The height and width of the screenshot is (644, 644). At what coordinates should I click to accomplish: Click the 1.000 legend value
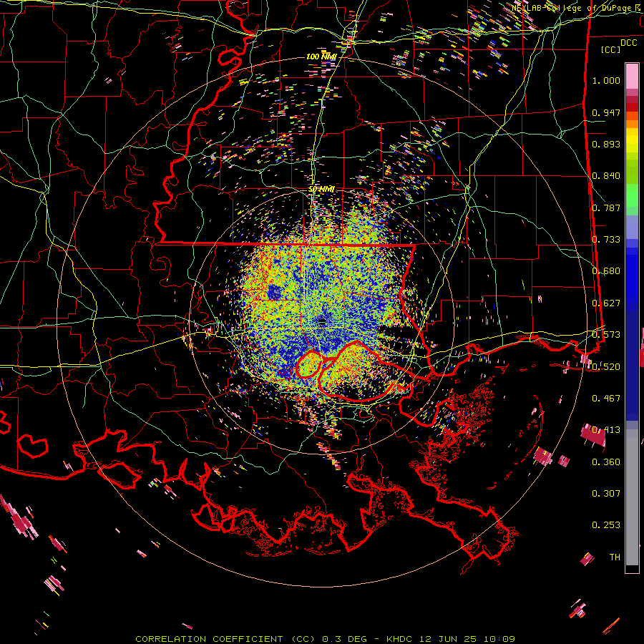(x=606, y=80)
